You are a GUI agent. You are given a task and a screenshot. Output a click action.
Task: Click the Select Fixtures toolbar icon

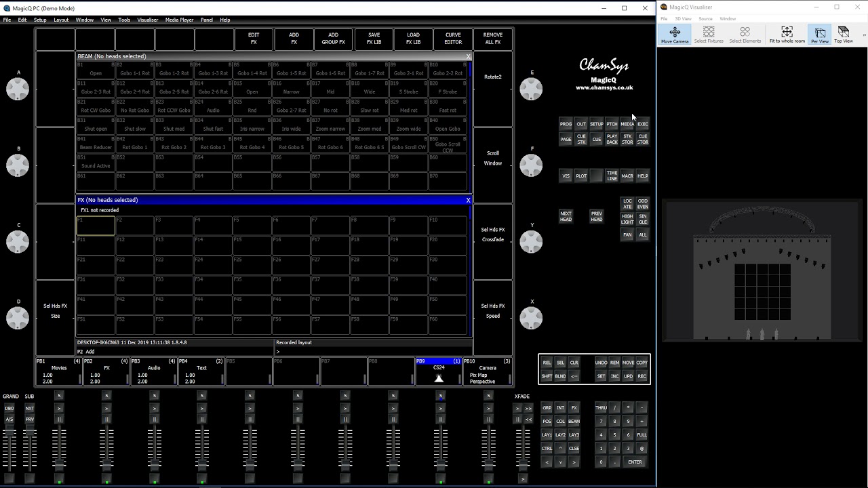(709, 35)
